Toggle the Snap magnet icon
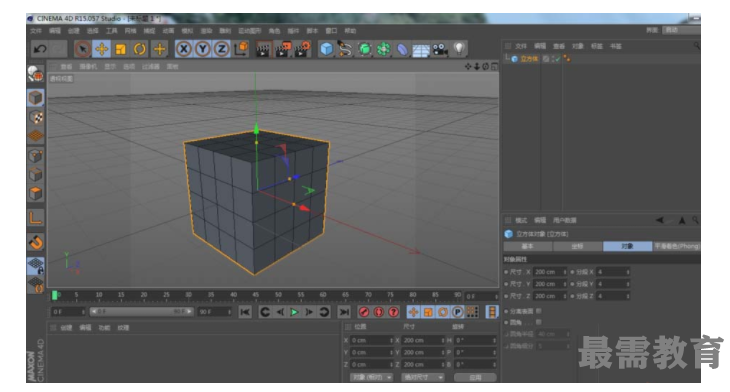This screenshot has width=730, height=392. pyautogui.click(x=35, y=242)
